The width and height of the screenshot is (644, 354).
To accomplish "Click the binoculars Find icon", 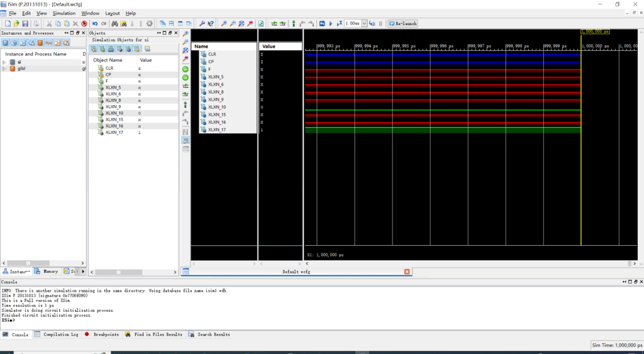I will 114,23.
